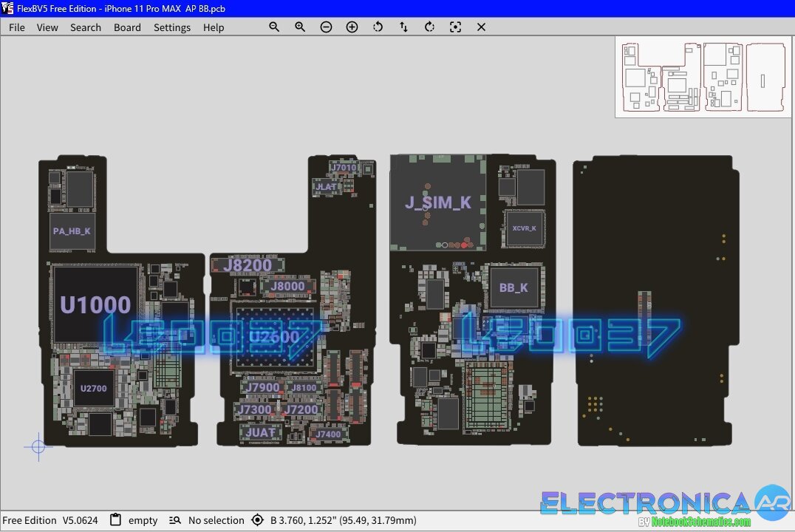Open the View menu

click(47, 27)
